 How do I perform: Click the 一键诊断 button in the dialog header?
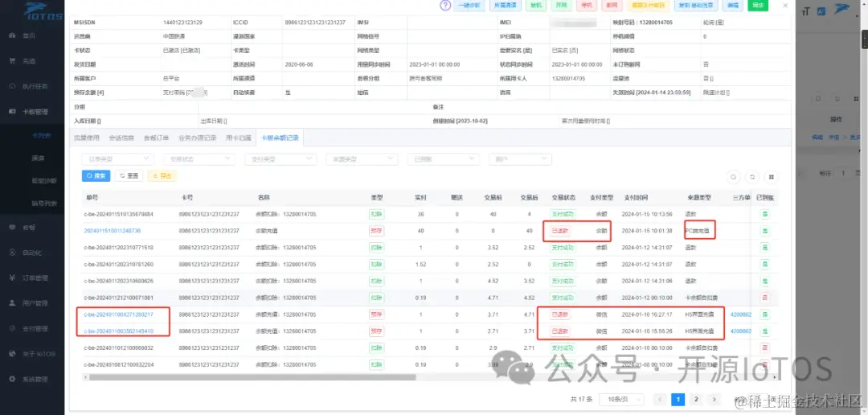point(470,6)
